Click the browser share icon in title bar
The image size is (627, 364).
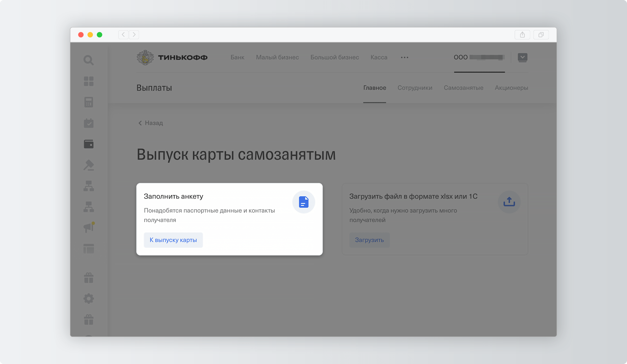click(x=522, y=35)
